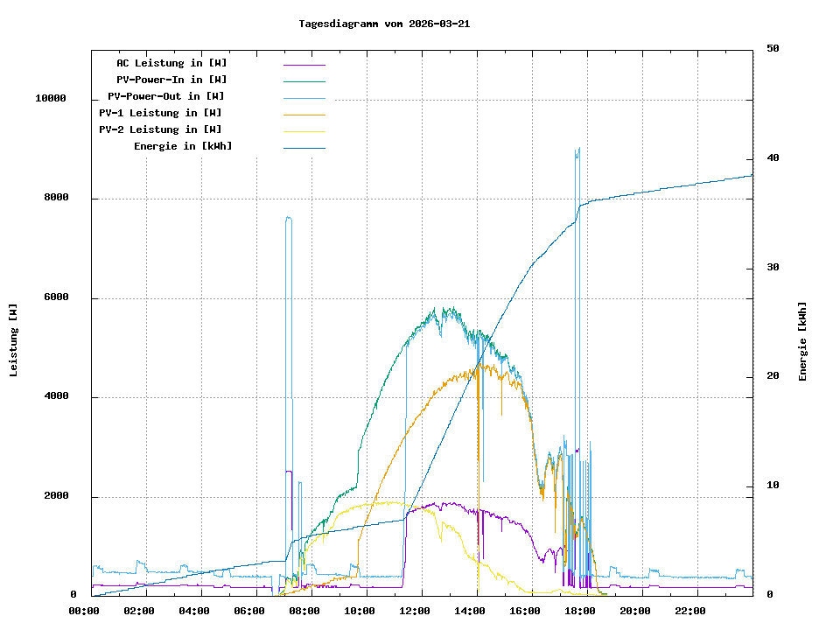840x630 pixels.
Task: Select the 50 label atop the energy axis
Action: tap(773, 49)
